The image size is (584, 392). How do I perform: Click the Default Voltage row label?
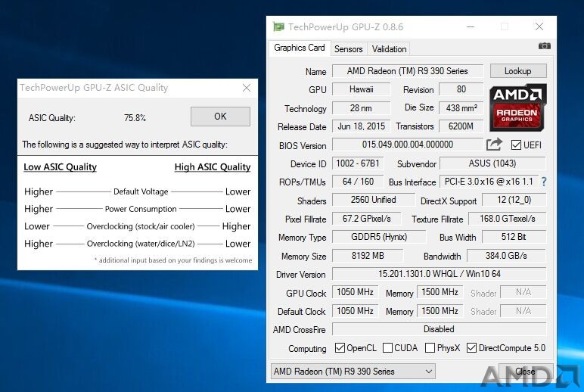coord(141,191)
